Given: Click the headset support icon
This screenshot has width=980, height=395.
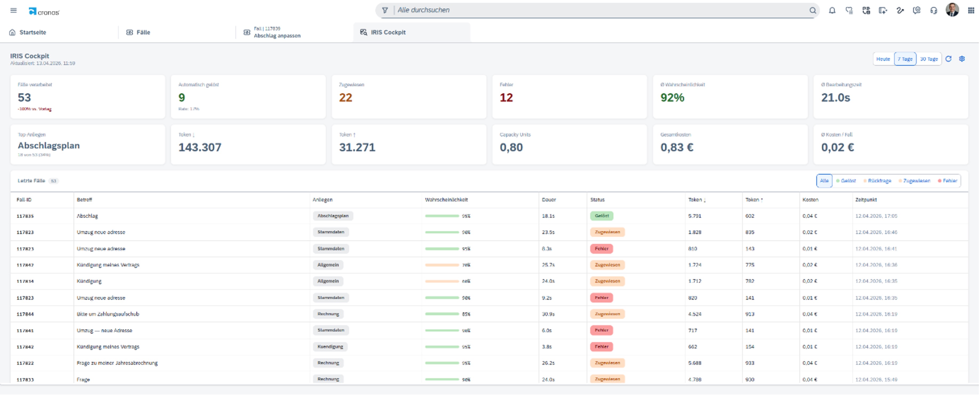Looking at the screenshot, I should point(934,10).
